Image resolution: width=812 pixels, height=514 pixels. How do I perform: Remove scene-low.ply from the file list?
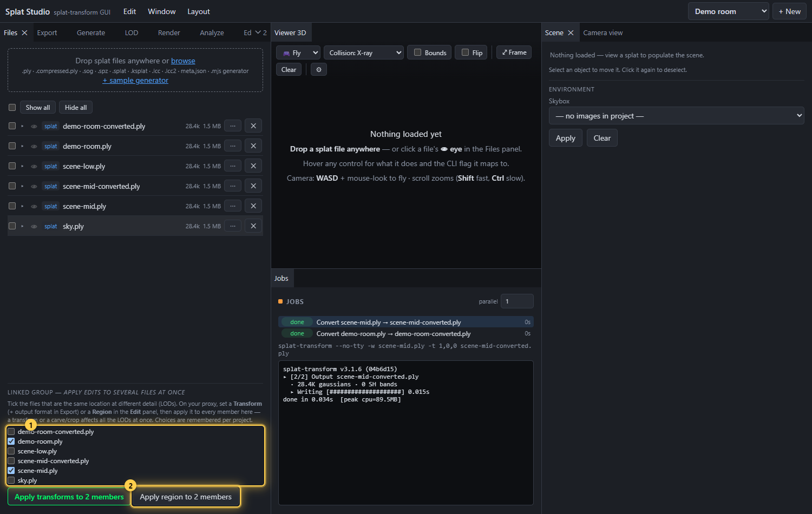point(253,166)
